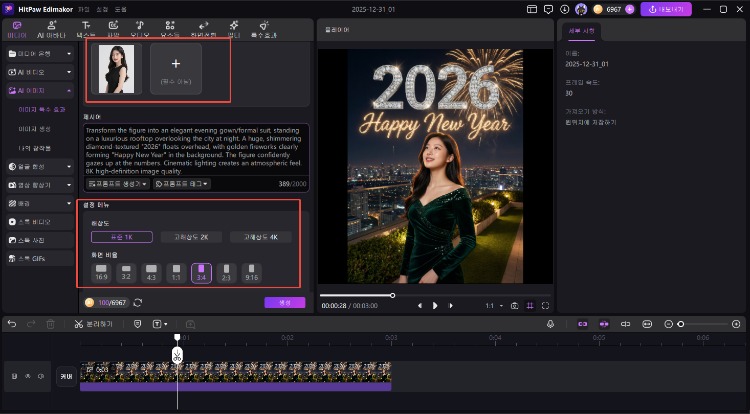Zoom out the timeline with minus icon
The image size is (750, 414).
(x=669, y=324)
